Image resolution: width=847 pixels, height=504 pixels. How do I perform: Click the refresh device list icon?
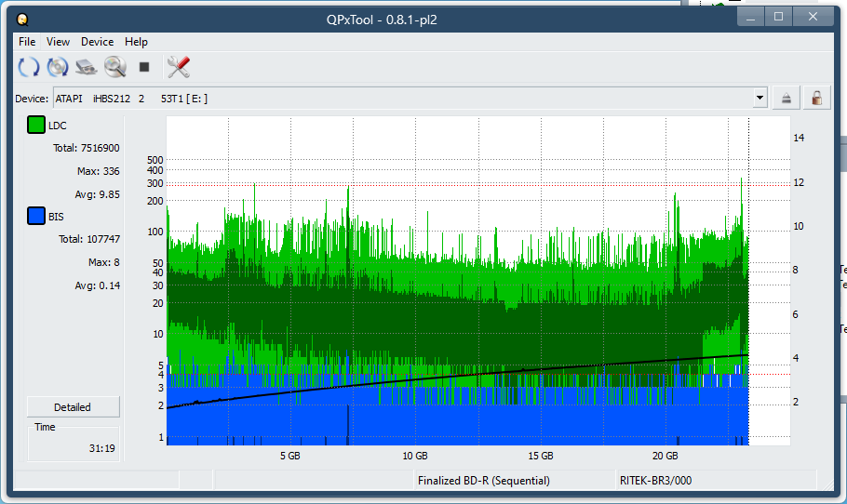point(29,67)
